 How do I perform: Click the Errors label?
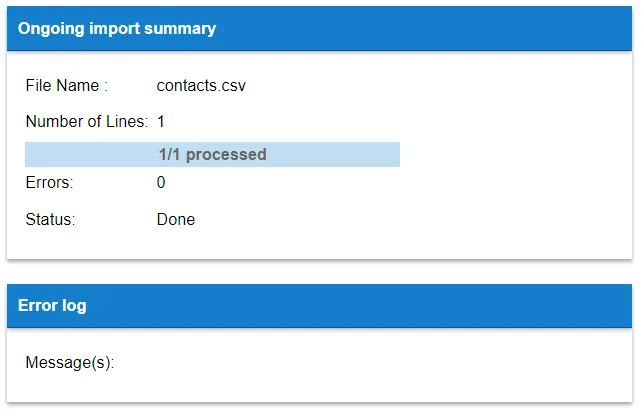[50, 183]
